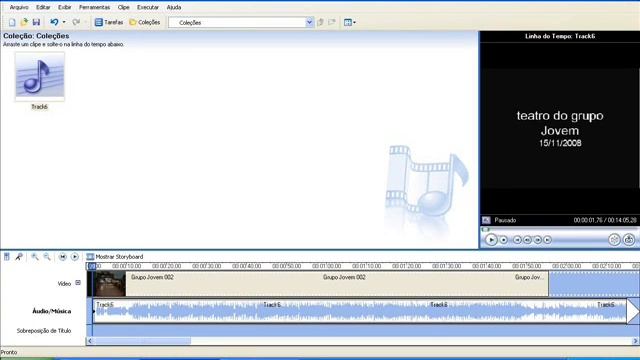This screenshot has height=360, width=640.
Task: Select the Track6 audio clip thumbnail
Action: pos(40,76)
